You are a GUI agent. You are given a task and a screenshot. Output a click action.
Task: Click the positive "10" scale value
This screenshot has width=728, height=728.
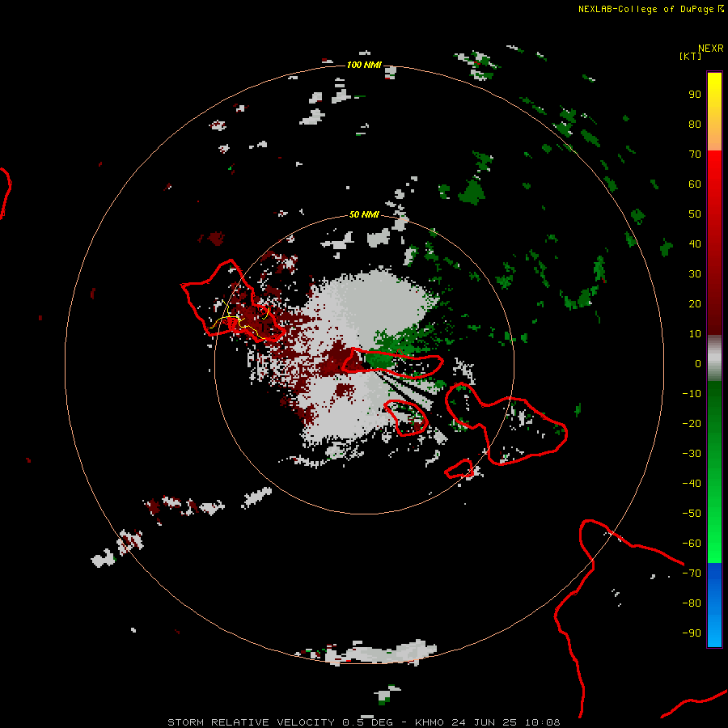click(x=695, y=334)
